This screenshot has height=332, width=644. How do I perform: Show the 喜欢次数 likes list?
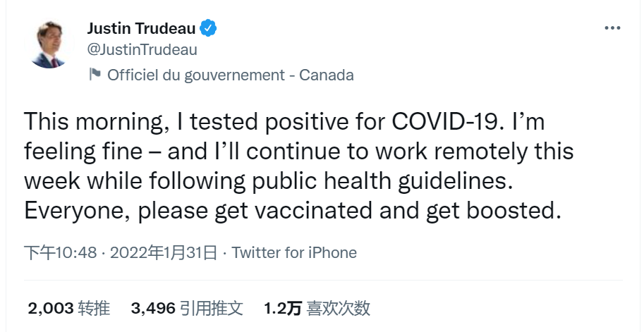339,308
